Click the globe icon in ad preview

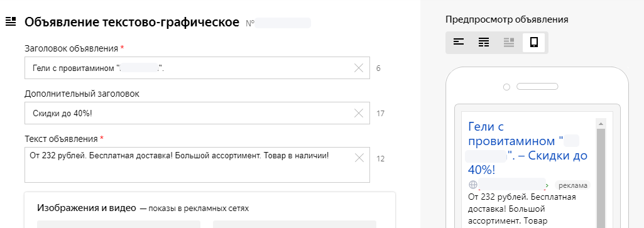coord(472,185)
